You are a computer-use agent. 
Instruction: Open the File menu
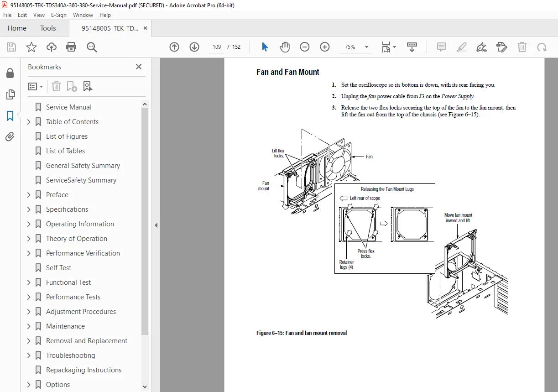(x=7, y=15)
